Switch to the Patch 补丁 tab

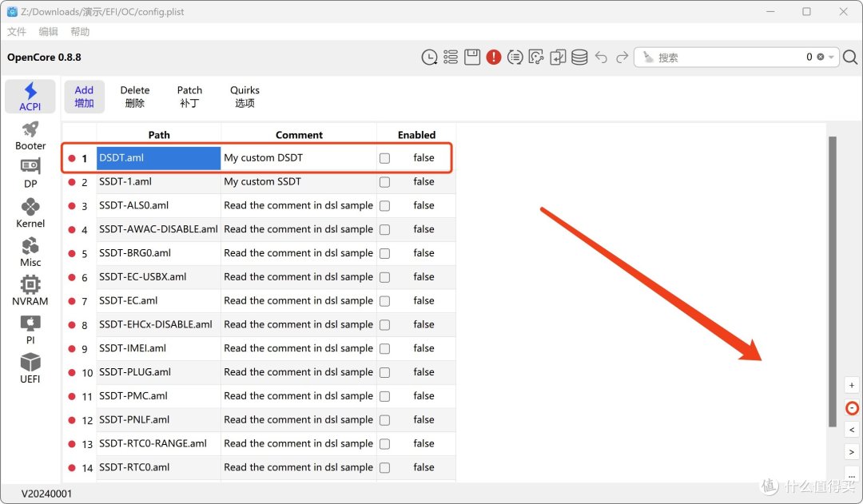pos(189,97)
